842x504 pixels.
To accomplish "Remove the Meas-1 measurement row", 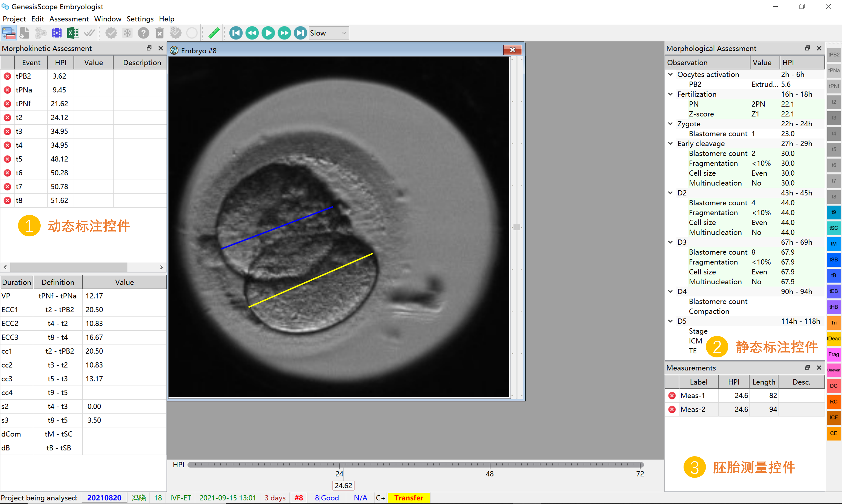I will click(672, 396).
